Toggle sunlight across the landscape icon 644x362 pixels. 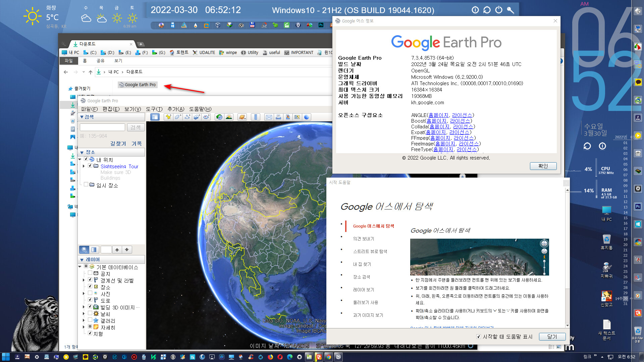229,117
